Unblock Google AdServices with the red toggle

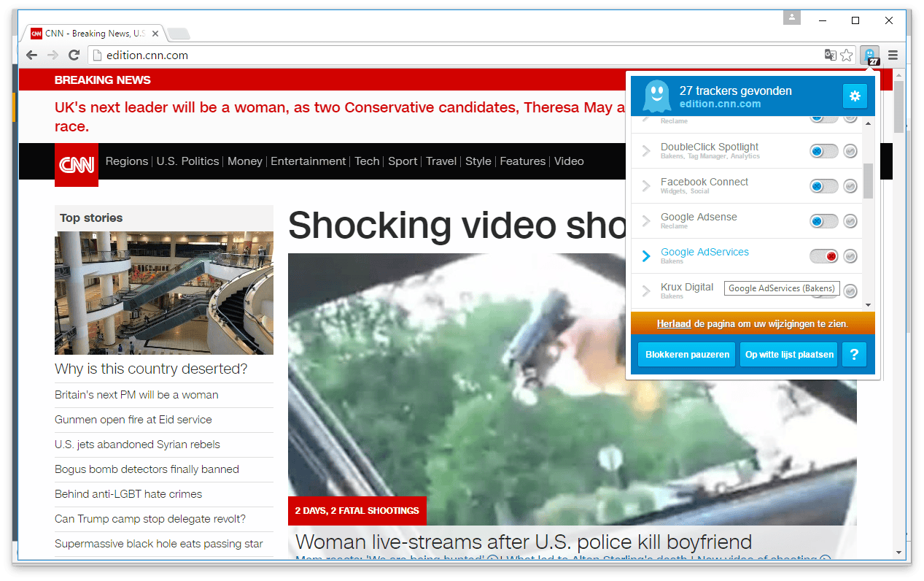click(x=824, y=256)
